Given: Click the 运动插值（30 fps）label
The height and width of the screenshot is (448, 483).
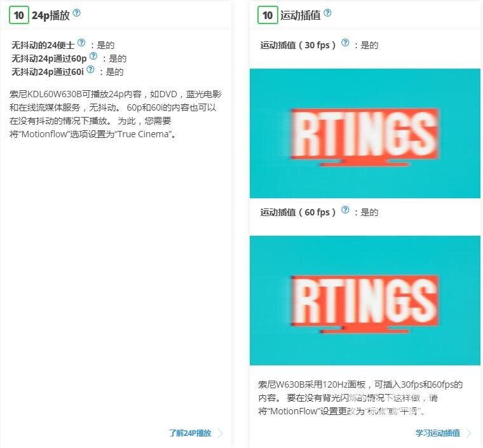Looking at the screenshot, I should tap(298, 45).
